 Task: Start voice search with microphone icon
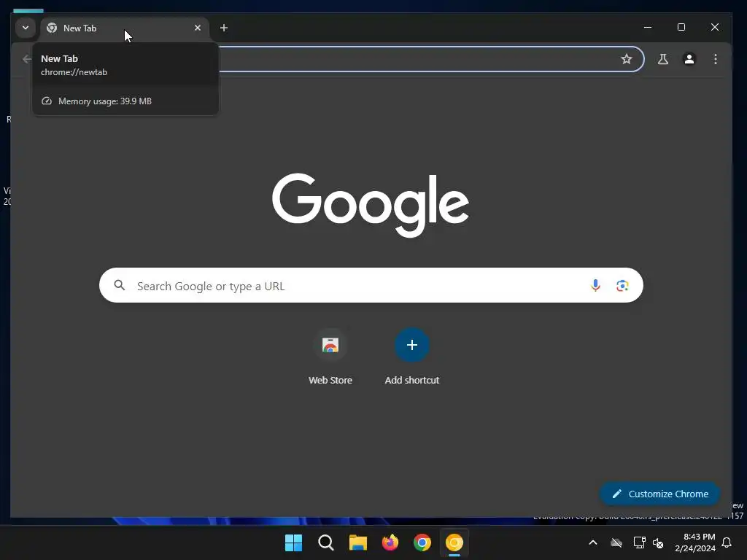click(595, 285)
